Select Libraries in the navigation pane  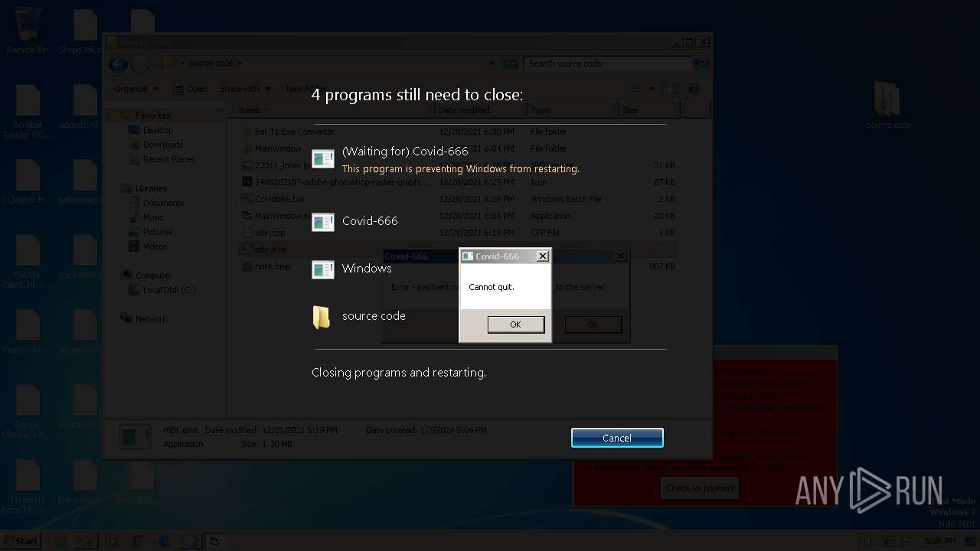tap(144, 188)
